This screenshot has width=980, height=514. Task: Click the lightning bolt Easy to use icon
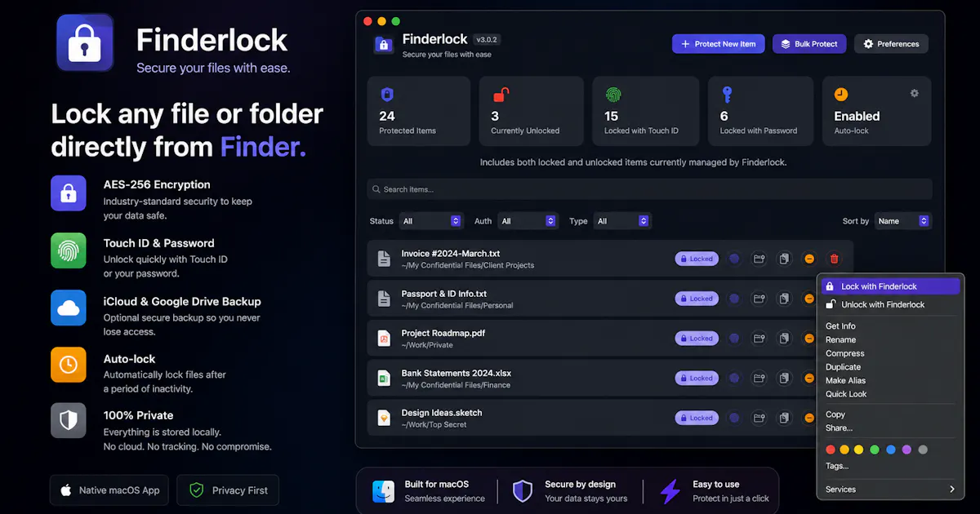[x=670, y=491]
